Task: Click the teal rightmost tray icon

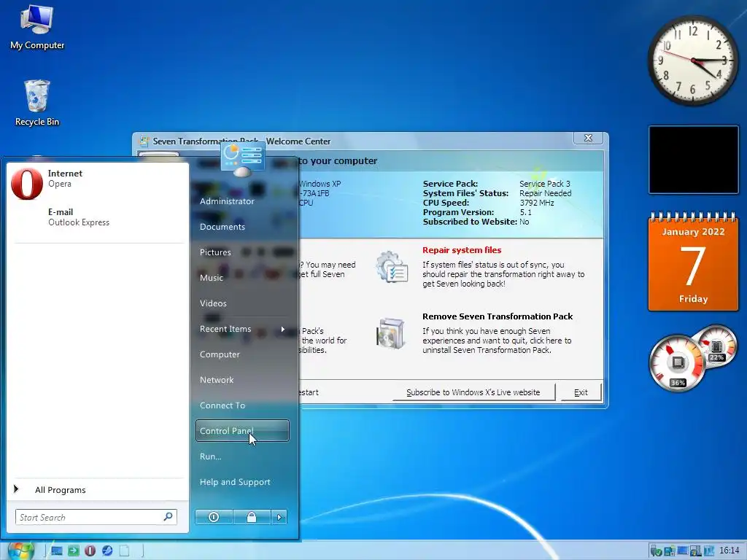Action: click(708, 551)
